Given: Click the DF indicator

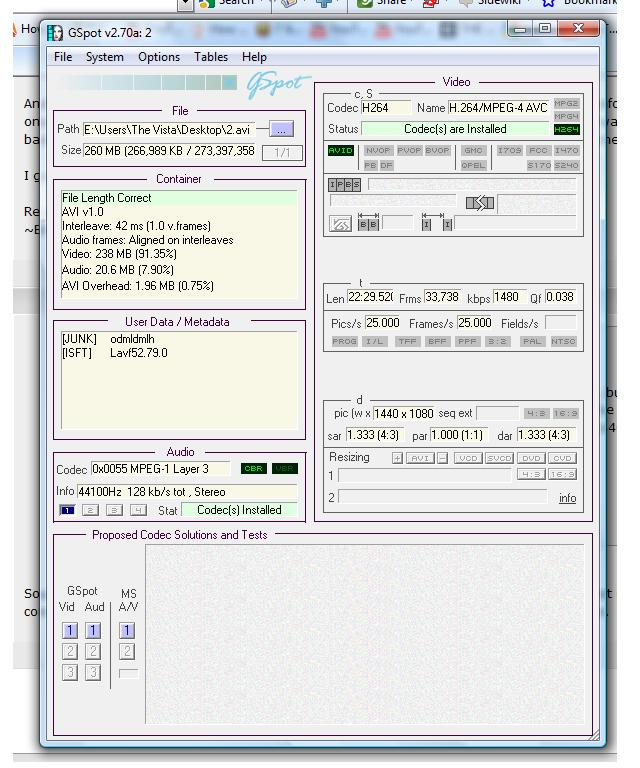Looking at the screenshot, I should [x=386, y=165].
